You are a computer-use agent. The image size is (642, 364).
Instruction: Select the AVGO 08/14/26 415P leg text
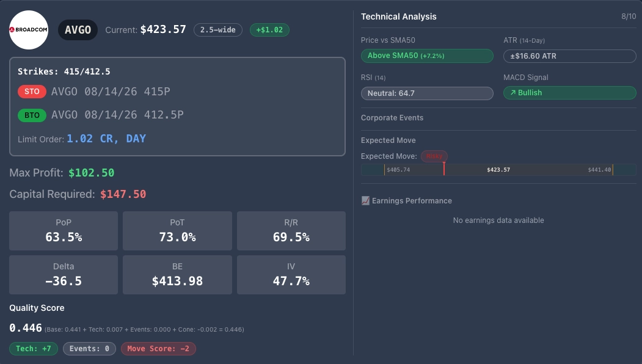(x=111, y=92)
